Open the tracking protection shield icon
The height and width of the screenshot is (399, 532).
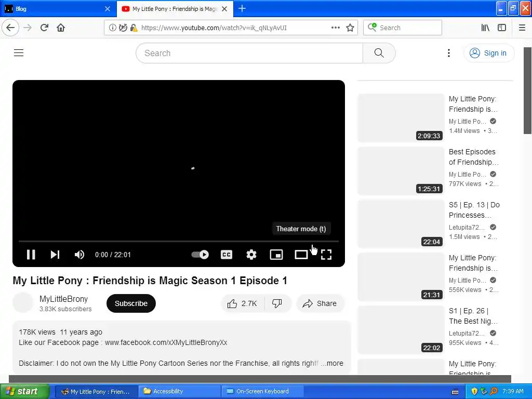pos(123,28)
